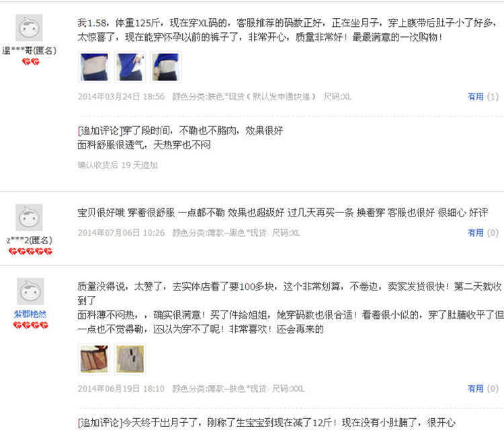View the brown belly band product photo
The width and height of the screenshot is (504, 435).
(94, 359)
